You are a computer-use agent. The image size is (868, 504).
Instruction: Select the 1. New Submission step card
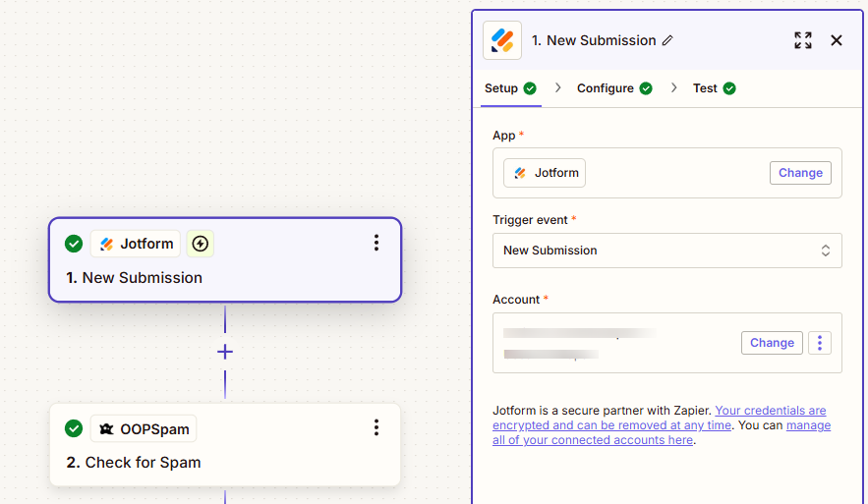click(225, 260)
